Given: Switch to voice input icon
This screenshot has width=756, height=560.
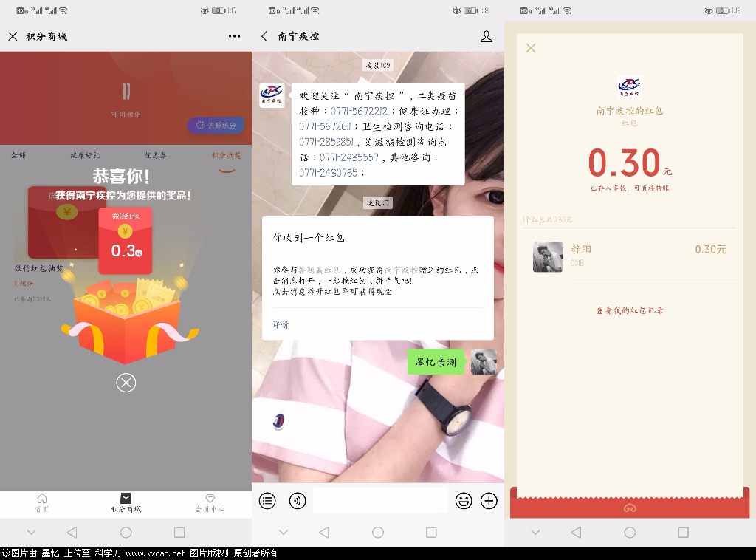Looking at the screenshot, I should pos(298,501).
